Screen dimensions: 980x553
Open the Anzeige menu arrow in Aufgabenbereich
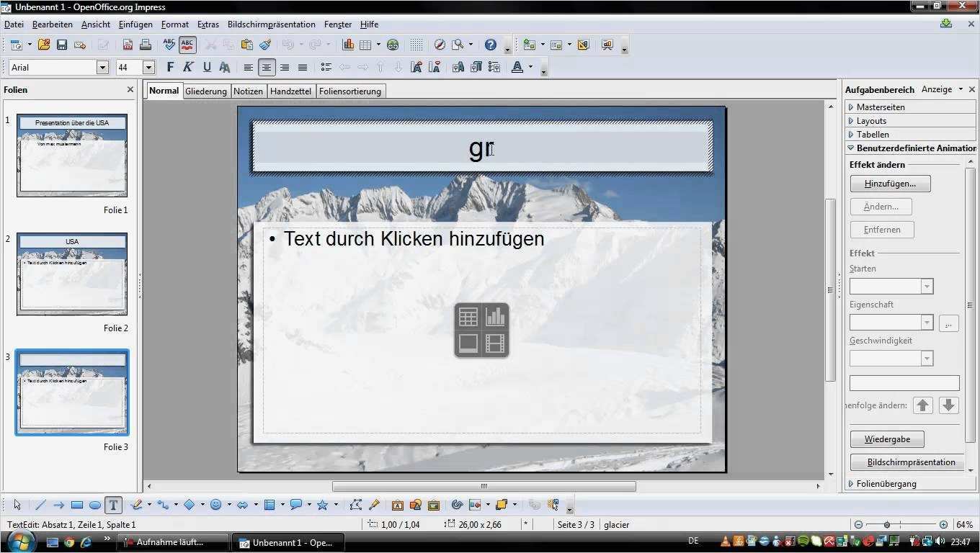tap(961, 89)
